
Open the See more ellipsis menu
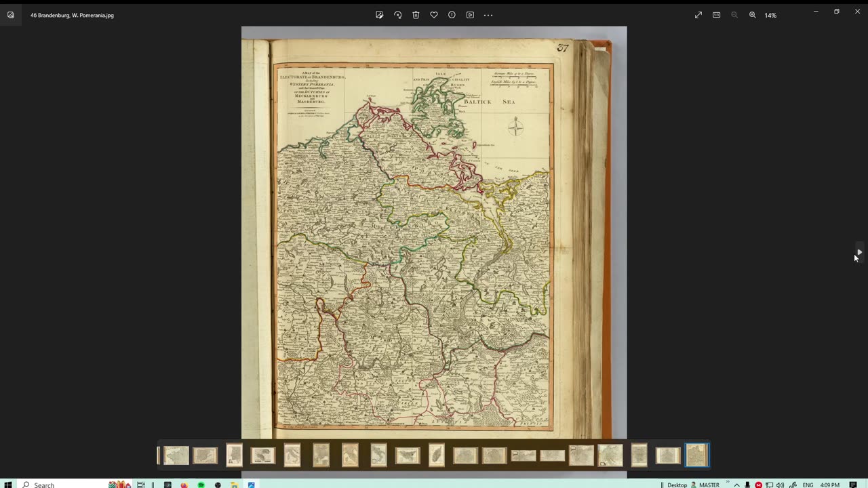click(488, 15)
